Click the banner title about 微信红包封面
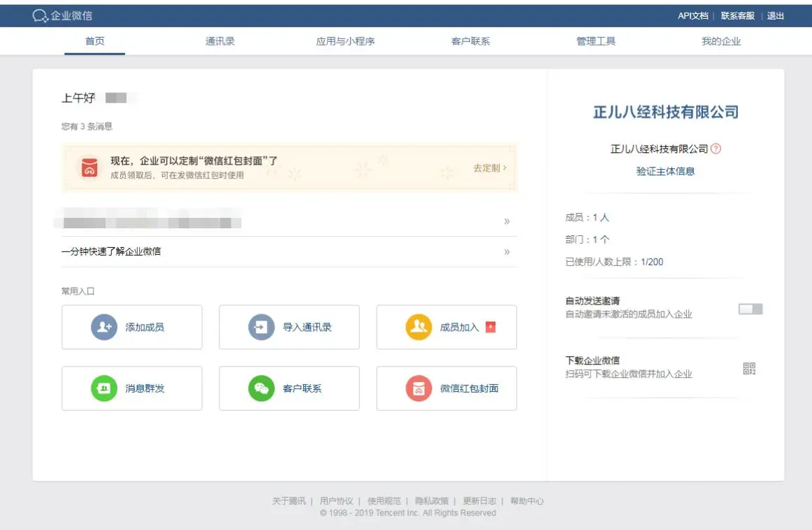This screenshot has width=812, height=530. coord(194,161)
